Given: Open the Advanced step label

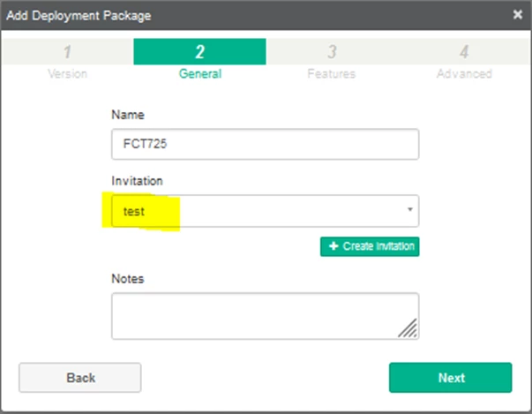Looking at the screenshot, I should pyautogui.click(x=464, y=73).
